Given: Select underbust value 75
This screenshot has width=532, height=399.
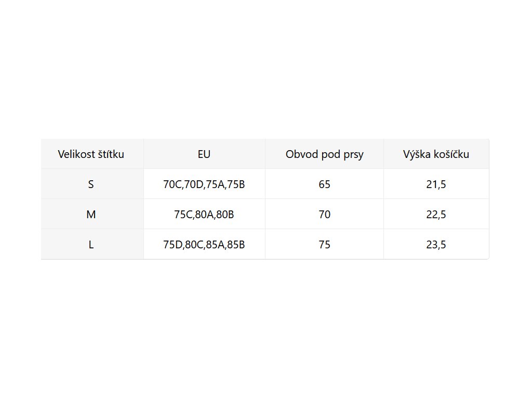Looking at the screenshot, I should click(x=324, y=245).
